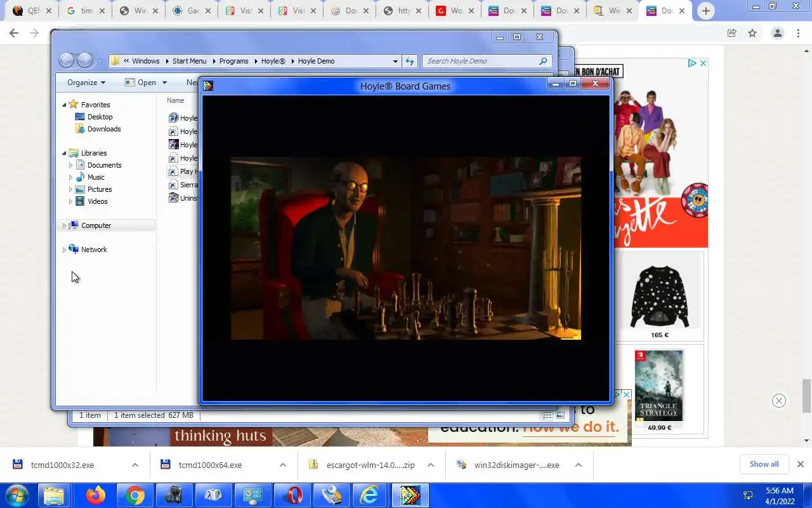Open options for tcmd1000x32.exe download
812x508 pixels.
click(134, 465)
